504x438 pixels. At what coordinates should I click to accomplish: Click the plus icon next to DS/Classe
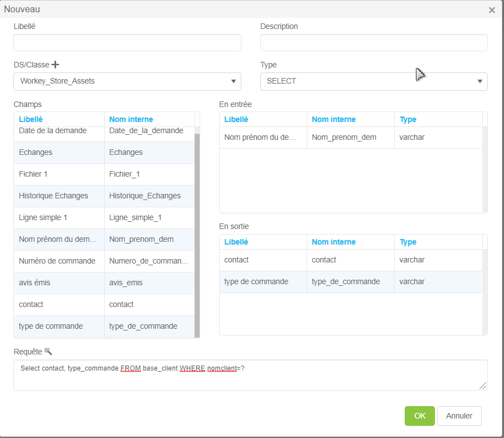click(x=55, y=65)
